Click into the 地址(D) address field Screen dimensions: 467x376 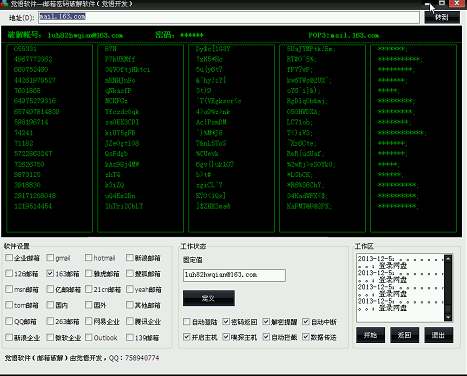(x=229, y=17)
